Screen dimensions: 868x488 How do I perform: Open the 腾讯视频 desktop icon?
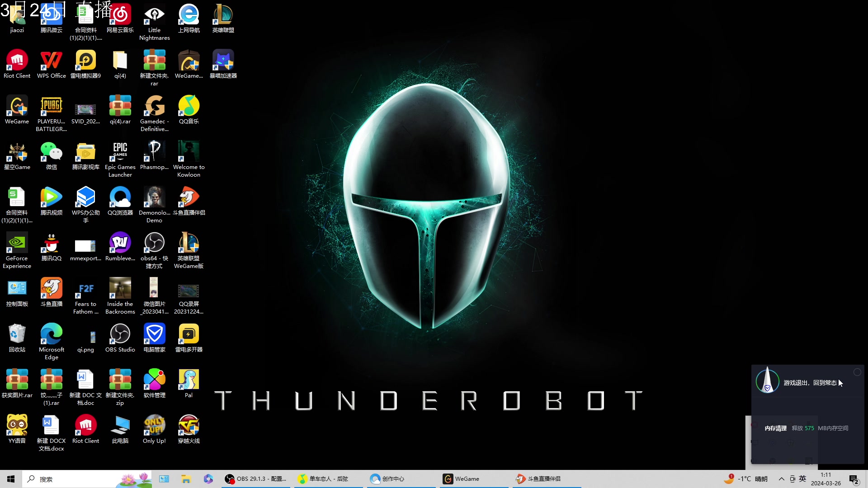(x=52, y=202)
